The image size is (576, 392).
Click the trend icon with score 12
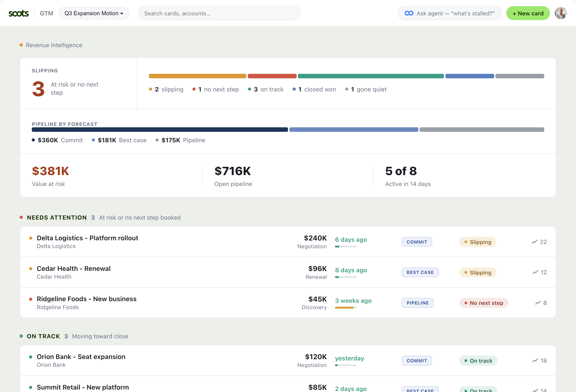[x=535, y=272]
